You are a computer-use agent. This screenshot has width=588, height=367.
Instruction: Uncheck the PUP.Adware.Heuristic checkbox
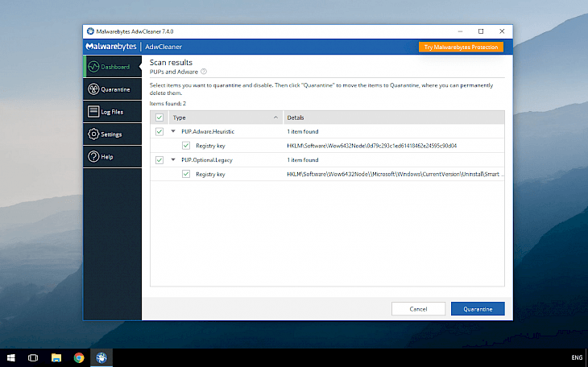[x=159, y=131]
